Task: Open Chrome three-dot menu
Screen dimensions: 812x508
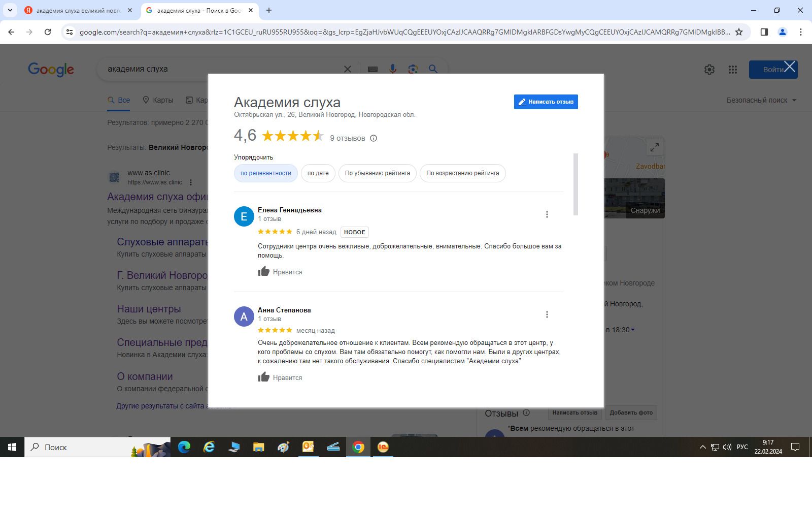Action: 800,32
